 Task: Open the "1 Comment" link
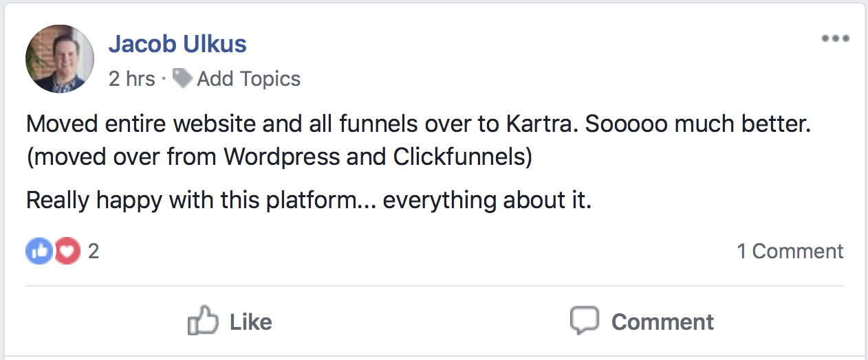(x=790, y=251)
